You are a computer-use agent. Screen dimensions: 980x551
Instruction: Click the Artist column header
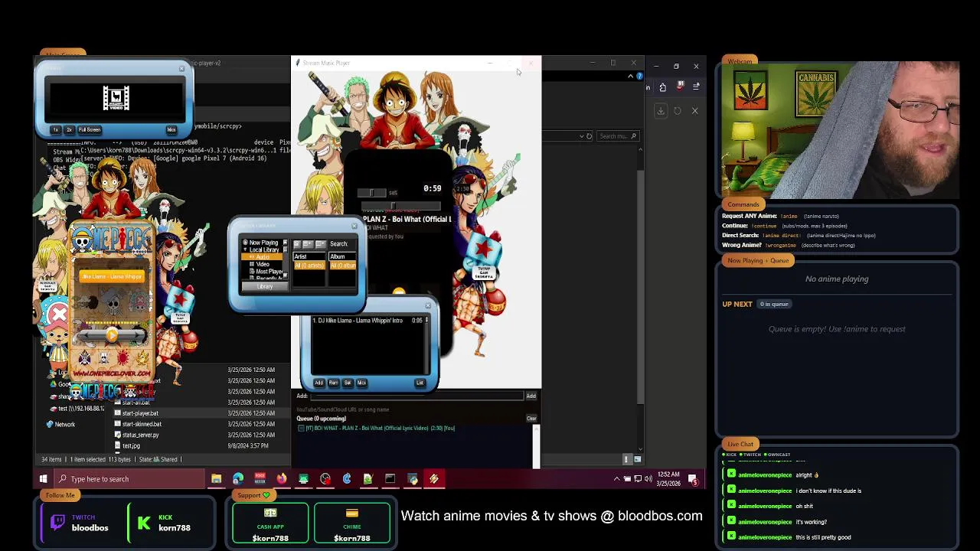coord(309,256)
